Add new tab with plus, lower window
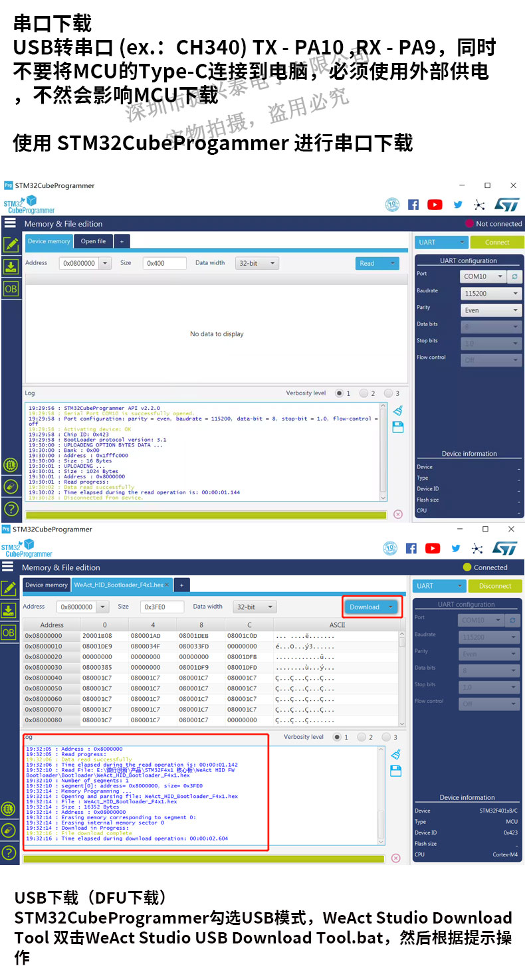 tap(181, 585)
